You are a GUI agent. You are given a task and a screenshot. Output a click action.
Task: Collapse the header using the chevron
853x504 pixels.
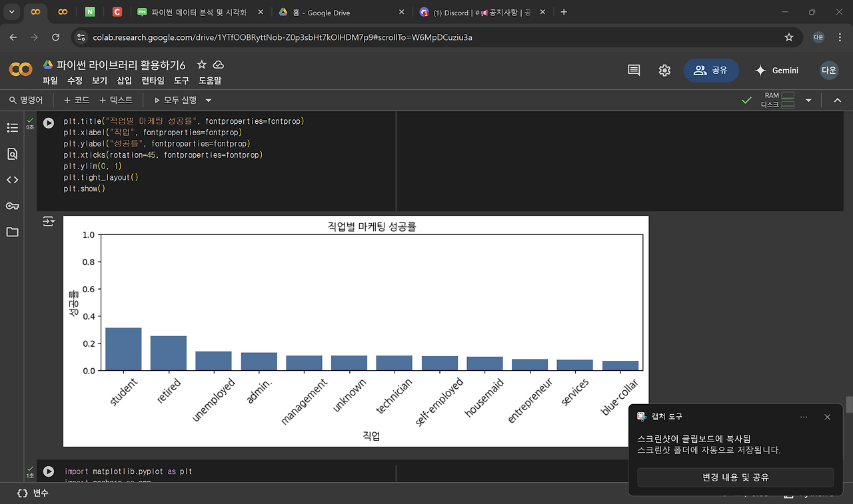tap(837, 100)
